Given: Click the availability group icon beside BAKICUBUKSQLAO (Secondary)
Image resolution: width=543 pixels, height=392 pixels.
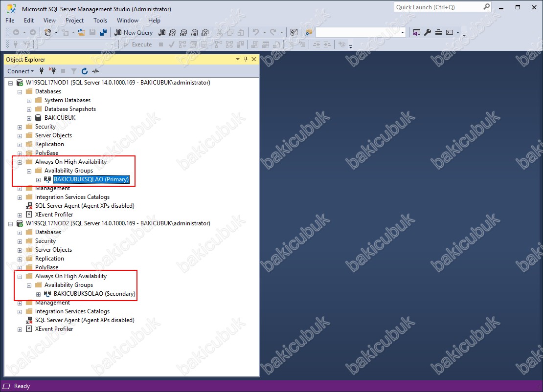Looking at the screenshot, I should pyautogui.click(x=47, y=294).
